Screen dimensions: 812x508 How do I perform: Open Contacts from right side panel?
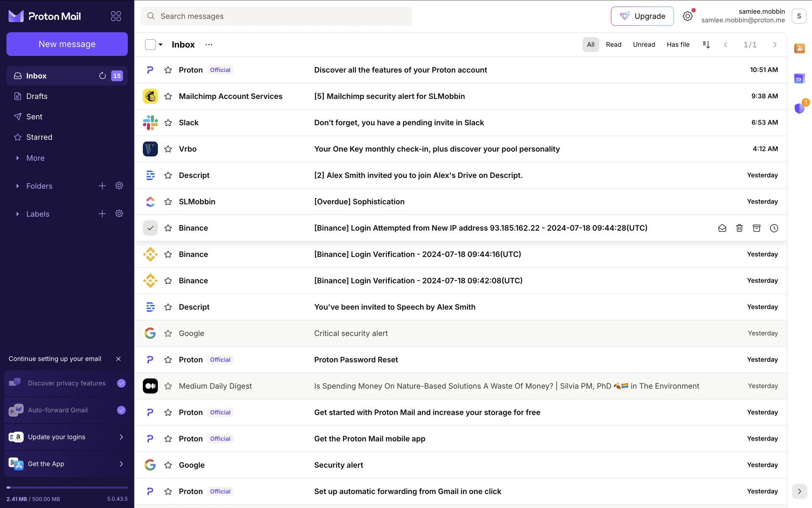[799, 48]
